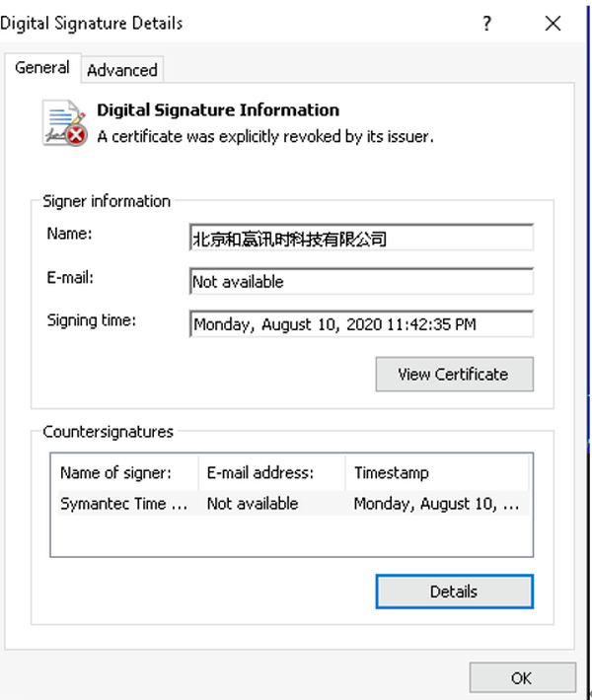Viewport: 592px width, 700px height.
Task: Click the question mark help button
Action: 487,24
